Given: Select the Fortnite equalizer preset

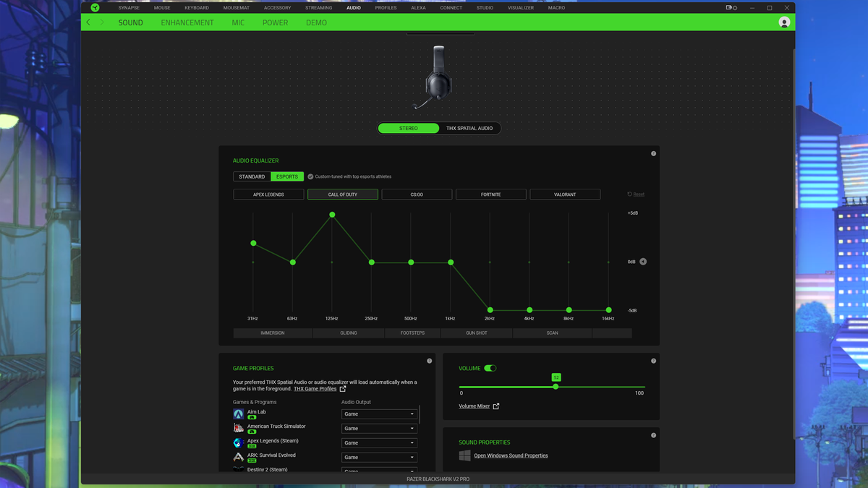Looking at the screenshot, I should coord(491,194).
